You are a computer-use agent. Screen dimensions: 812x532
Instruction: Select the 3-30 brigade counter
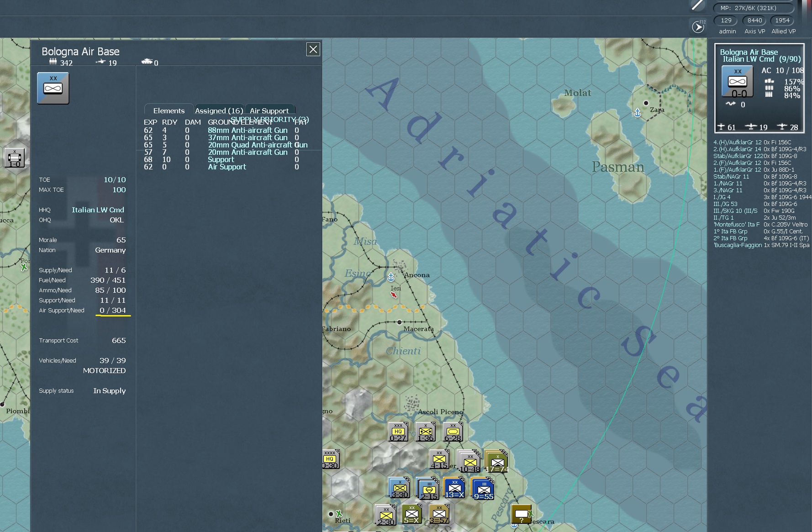point(400,488)
